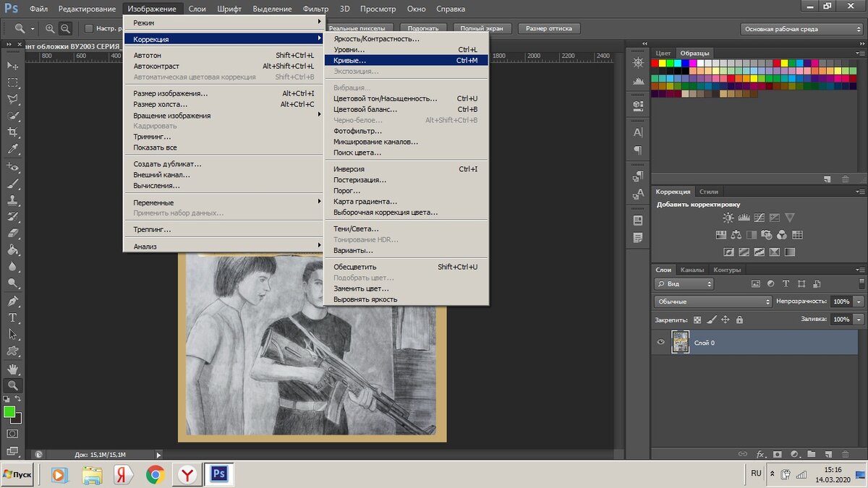
Task: Choose Кривые... in the Коррекция submenu
Action: click(350, 61)
